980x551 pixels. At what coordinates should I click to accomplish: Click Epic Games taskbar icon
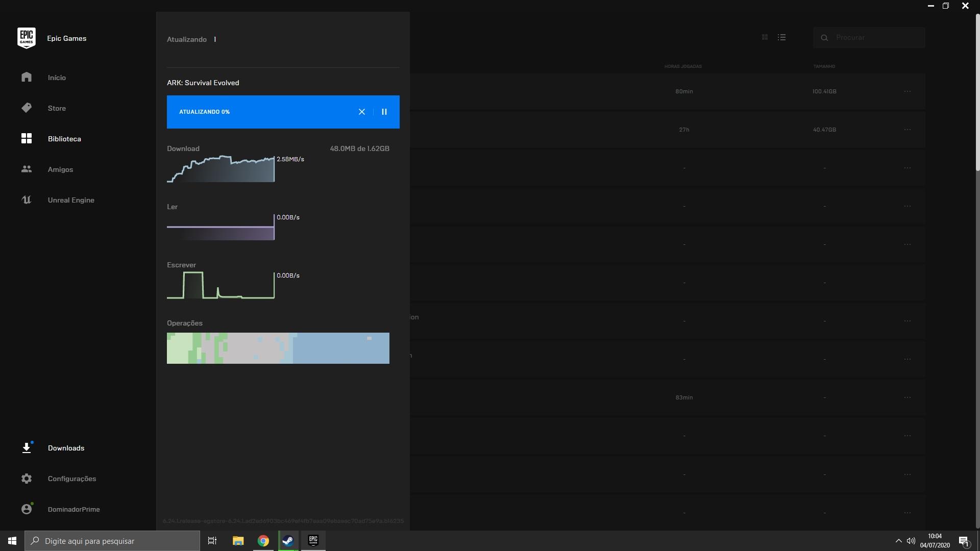[313, 541]
